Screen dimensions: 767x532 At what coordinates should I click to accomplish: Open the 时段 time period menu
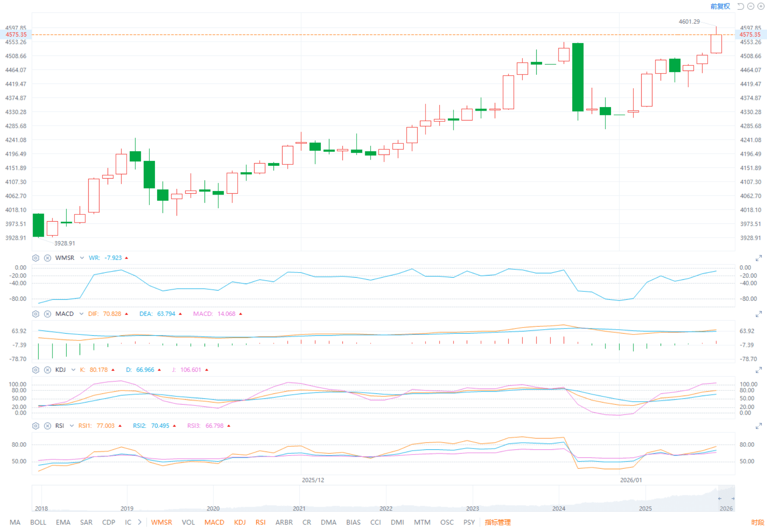coord(757,522)
